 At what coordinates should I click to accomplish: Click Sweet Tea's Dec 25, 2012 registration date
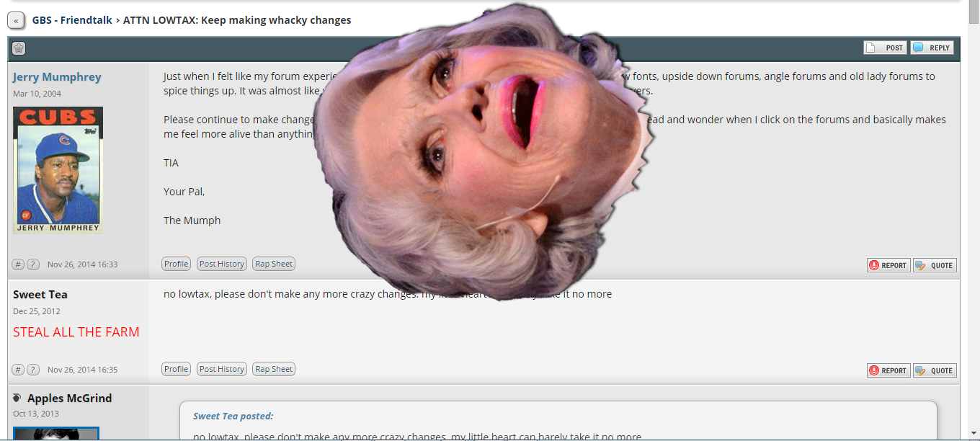point(37,311)
